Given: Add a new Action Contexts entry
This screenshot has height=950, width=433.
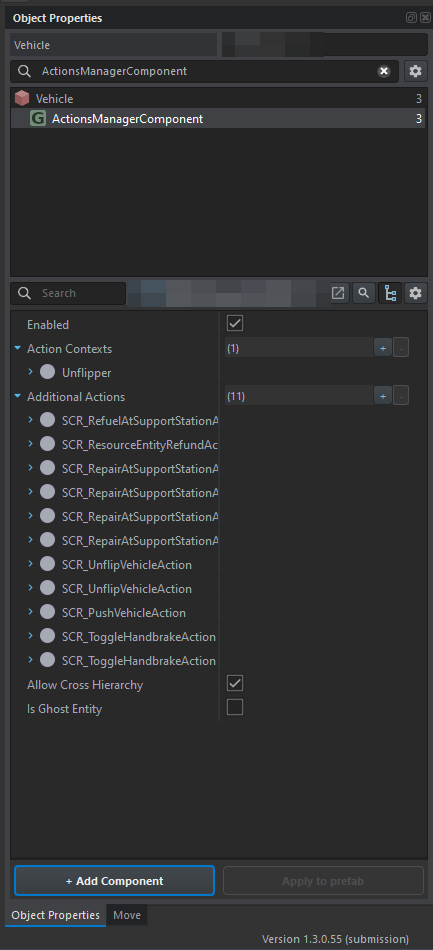Looking at the screenshot, I should 383,348.
